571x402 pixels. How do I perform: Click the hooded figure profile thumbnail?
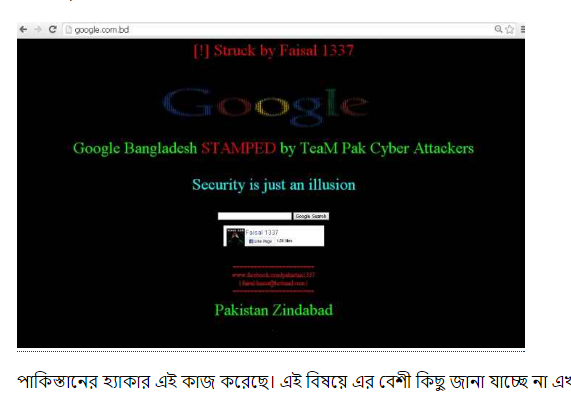click(x=235, y=237)
